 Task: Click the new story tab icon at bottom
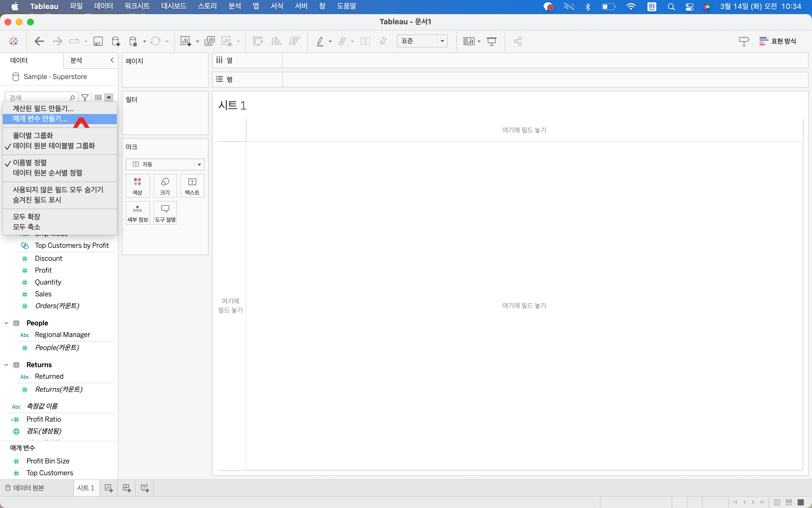click(x=145, y=488)
